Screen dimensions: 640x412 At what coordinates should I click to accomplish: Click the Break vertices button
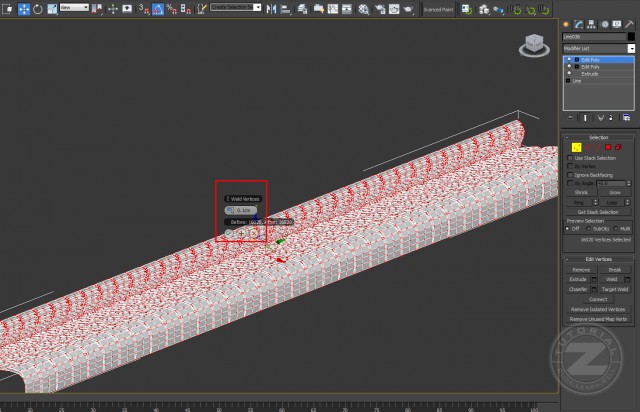[x=615, y=270]
